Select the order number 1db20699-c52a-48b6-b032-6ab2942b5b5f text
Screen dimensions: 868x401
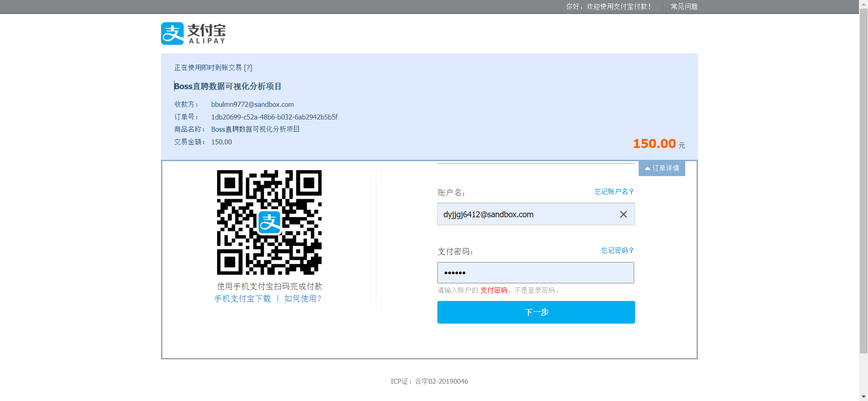click(274, 117)
